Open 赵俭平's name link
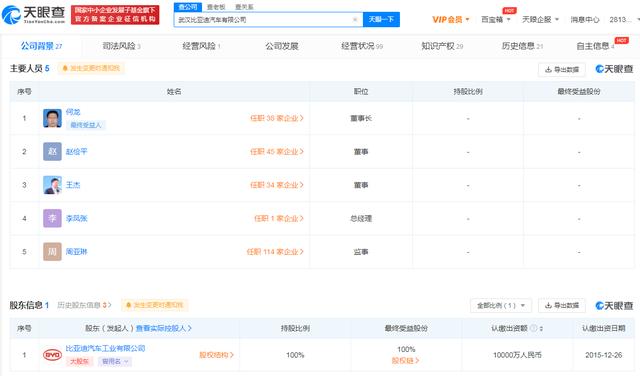Viewport: 640px width, 376px height. tap(76, 151)
